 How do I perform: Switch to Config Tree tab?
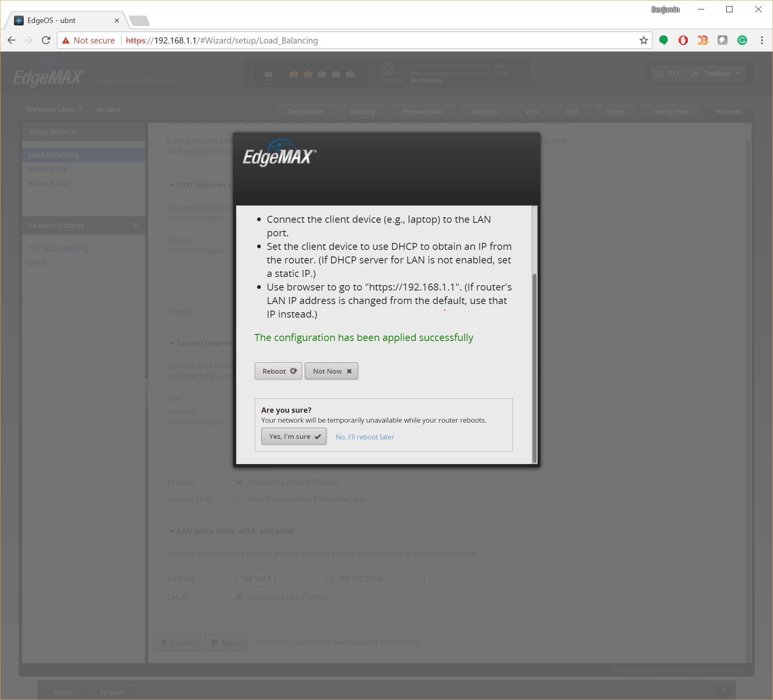[x=670, y=112]
